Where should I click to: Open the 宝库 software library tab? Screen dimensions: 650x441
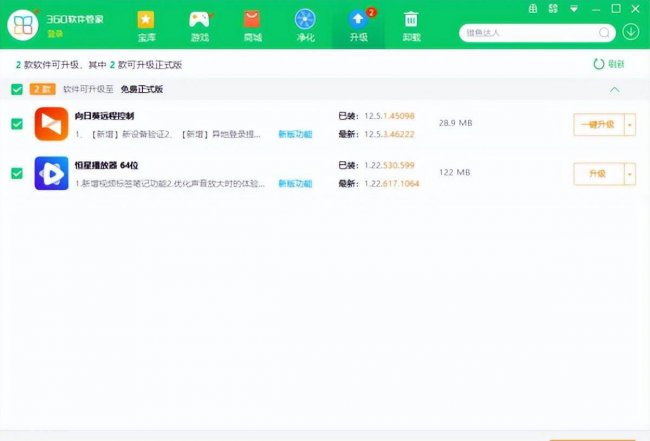[x=146, y=26]
